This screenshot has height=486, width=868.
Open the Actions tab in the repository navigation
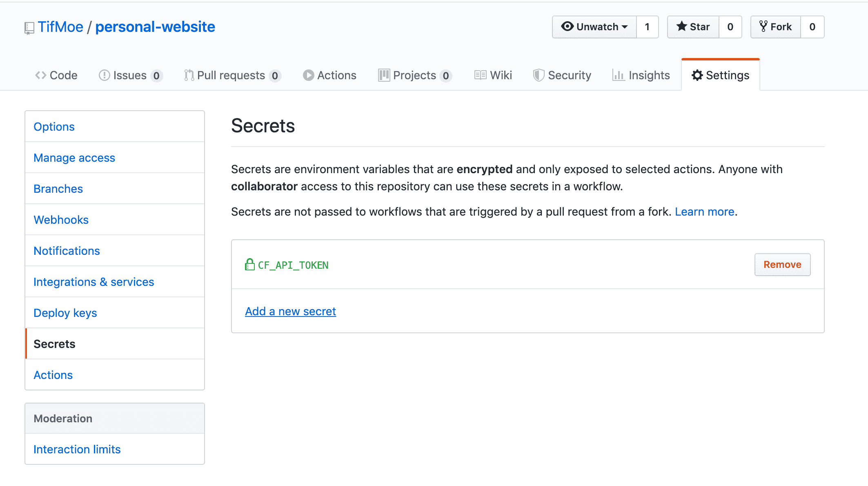(330, 76)
